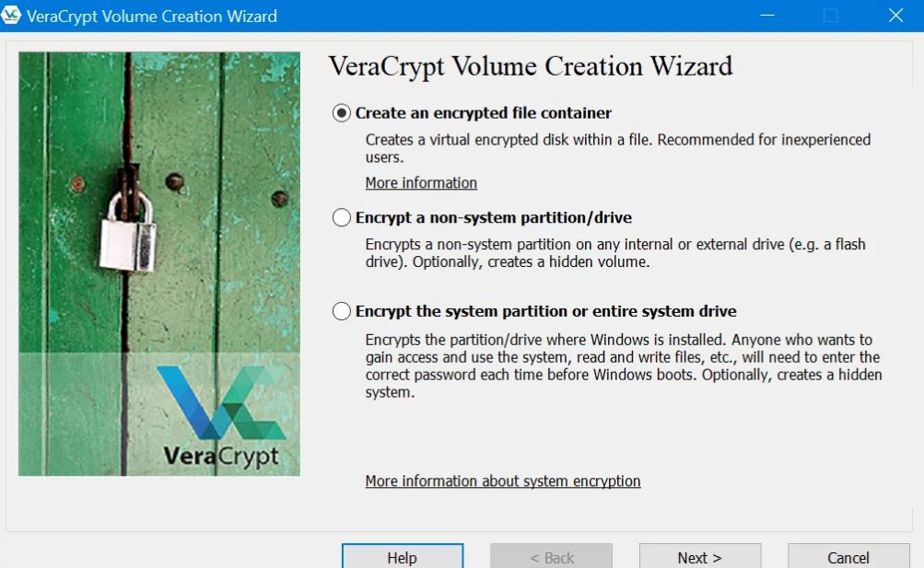Open More information about system encryption link

click(503, 481)
